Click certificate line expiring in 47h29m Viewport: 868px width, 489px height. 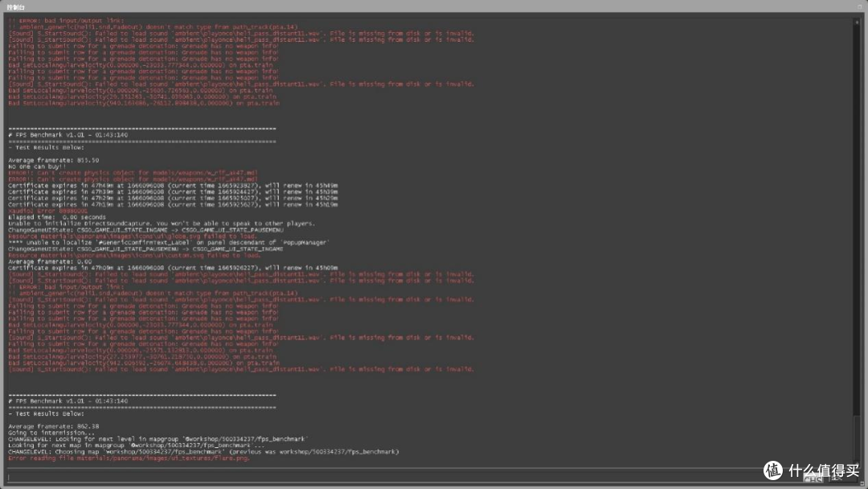(173, 199)
